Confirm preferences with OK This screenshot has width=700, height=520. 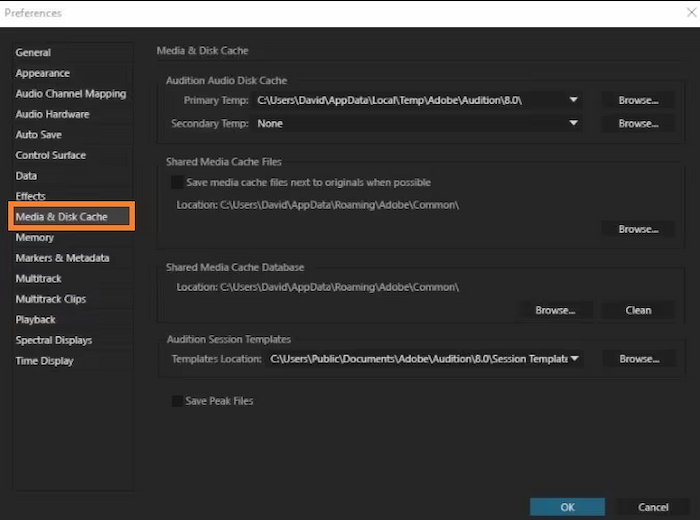(x=567, y=507)
